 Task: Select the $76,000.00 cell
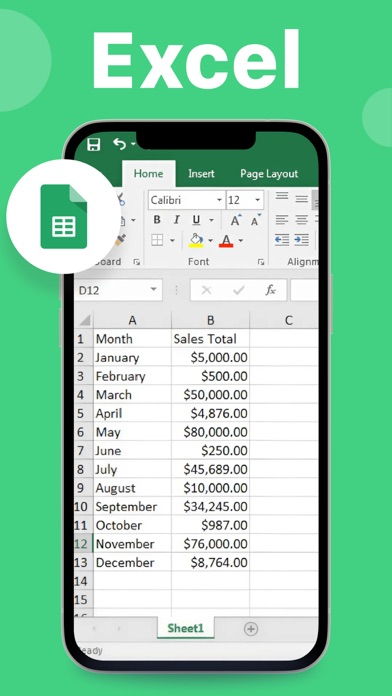(x=210, y=544)
